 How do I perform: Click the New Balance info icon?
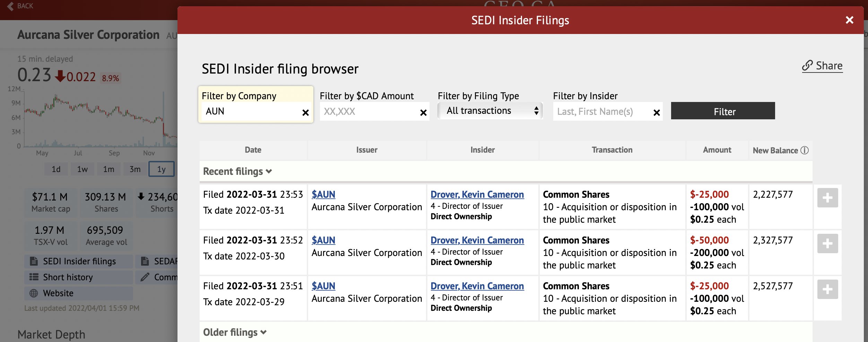coord(805,150)
